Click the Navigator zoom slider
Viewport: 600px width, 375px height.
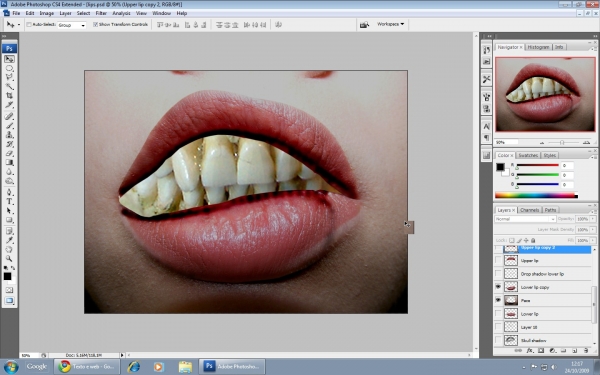[562, 142]
